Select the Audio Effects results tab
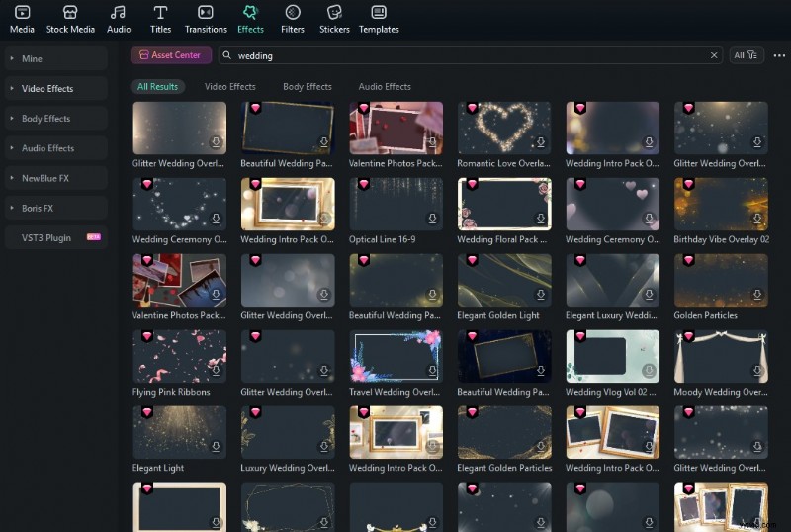The height and width of the screenshot is (532, 791). 385,87
